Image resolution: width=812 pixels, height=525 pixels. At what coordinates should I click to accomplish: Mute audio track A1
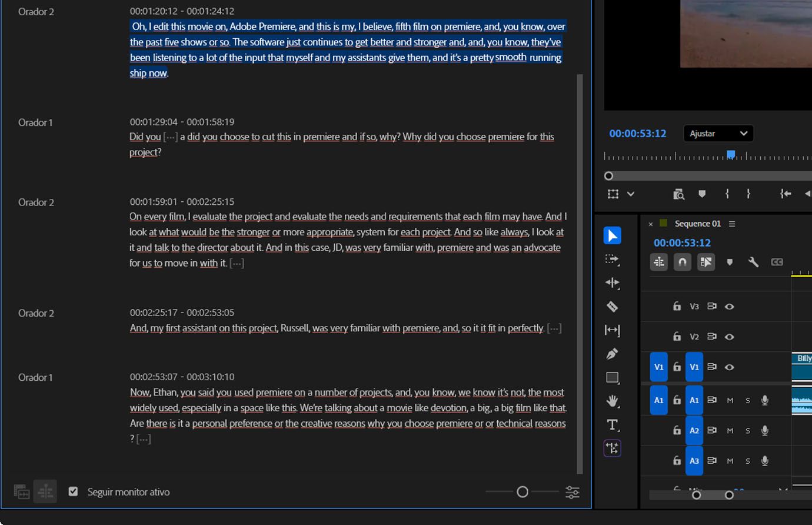[x=730, y=400]
